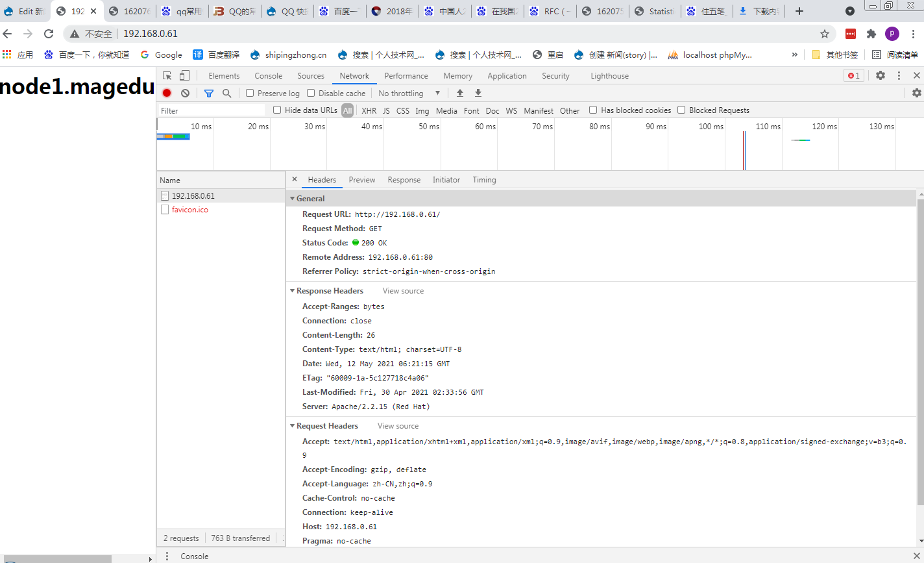Collapse the Response Headers section

[x=292, y=291]
